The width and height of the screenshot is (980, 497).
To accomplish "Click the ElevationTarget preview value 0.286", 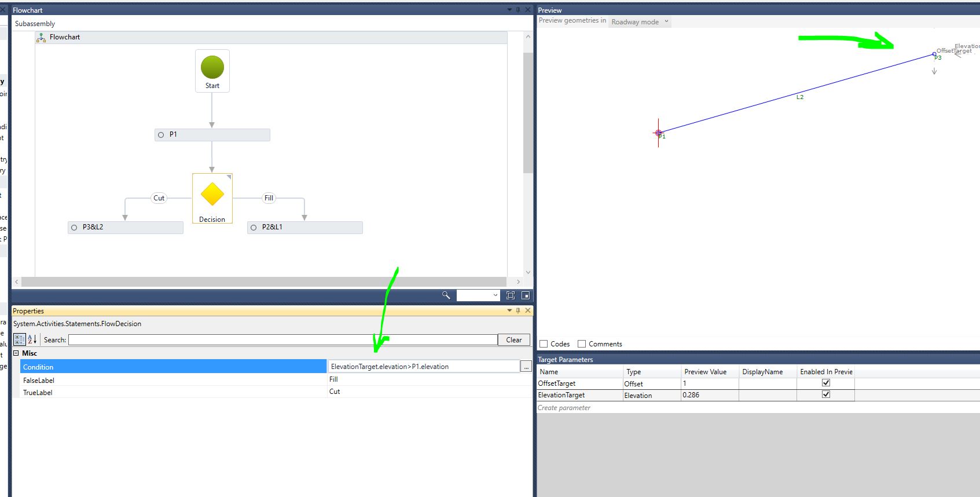I will (709, 395).
